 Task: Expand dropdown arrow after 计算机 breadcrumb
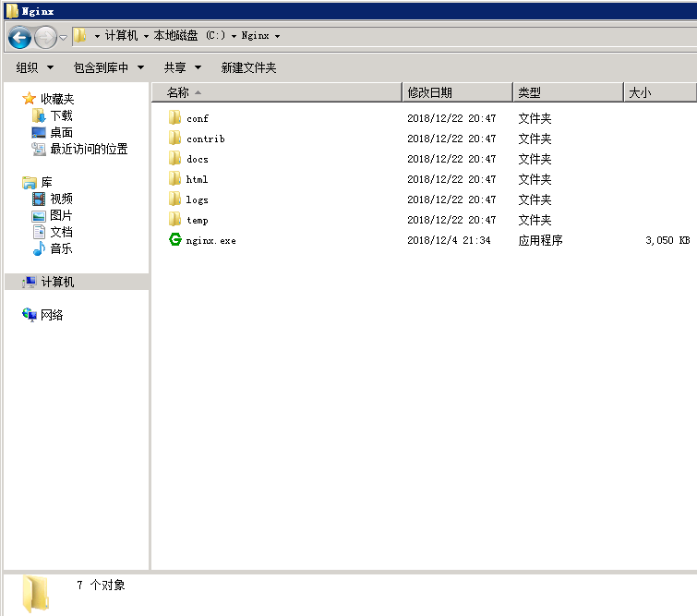[x=146, y=36]
